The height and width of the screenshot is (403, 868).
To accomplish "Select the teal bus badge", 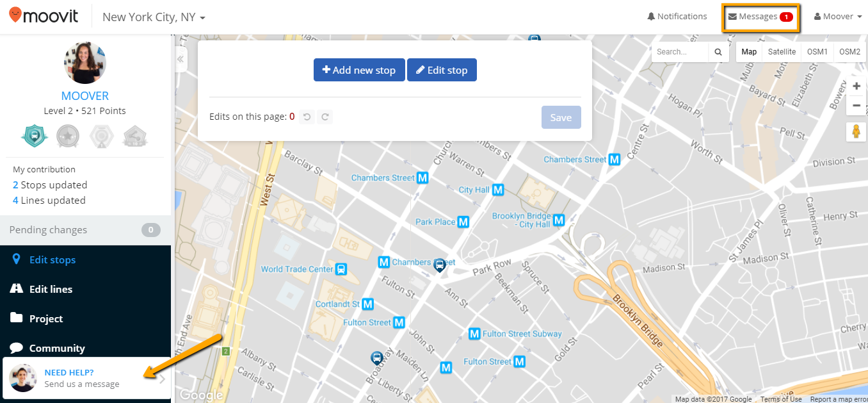I will (x=35, y=136).
